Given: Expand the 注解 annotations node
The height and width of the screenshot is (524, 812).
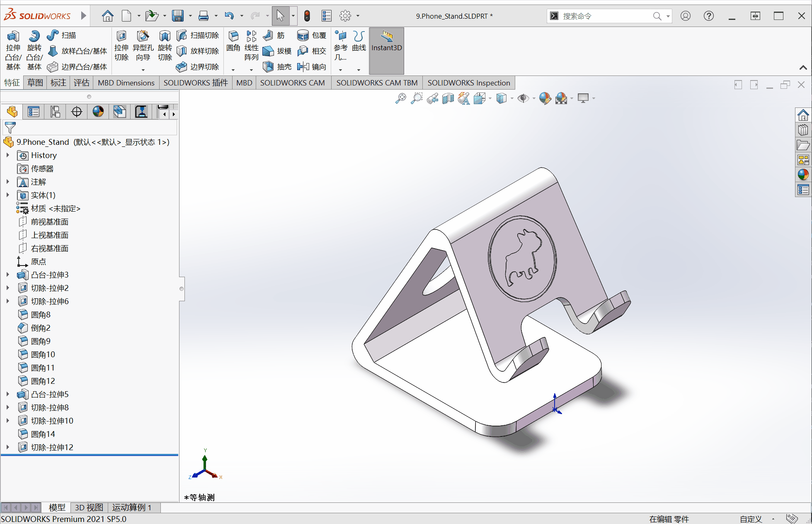Looking at the screenshot, I should [7, 182].
